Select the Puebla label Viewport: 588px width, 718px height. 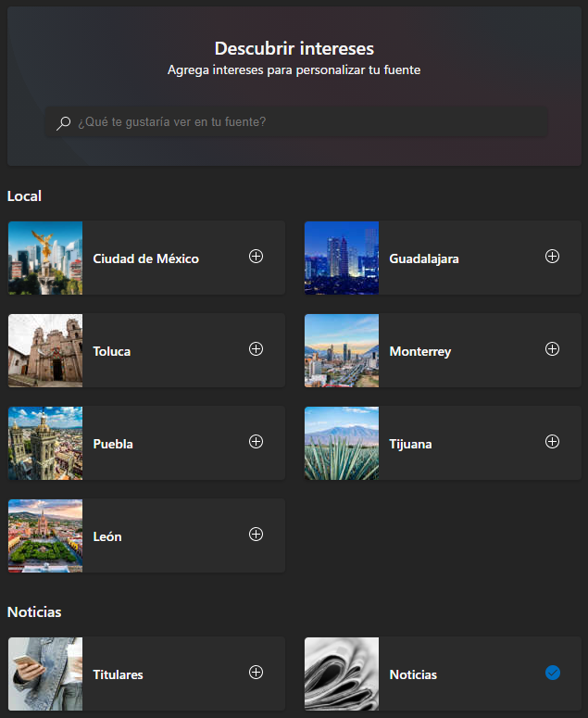pos(113,444)
